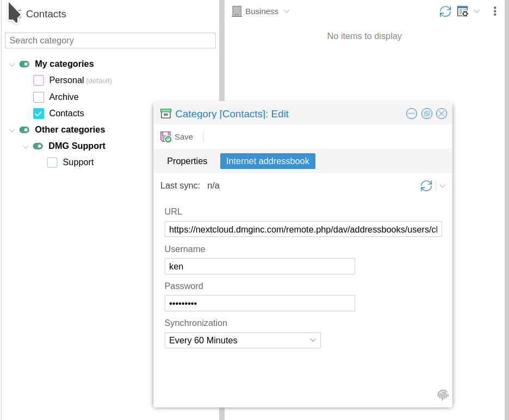Image resolution: width=509 pixels, height=420 pixels.
Task: Open the three-dot more options menu
Action: coord(495,11)
